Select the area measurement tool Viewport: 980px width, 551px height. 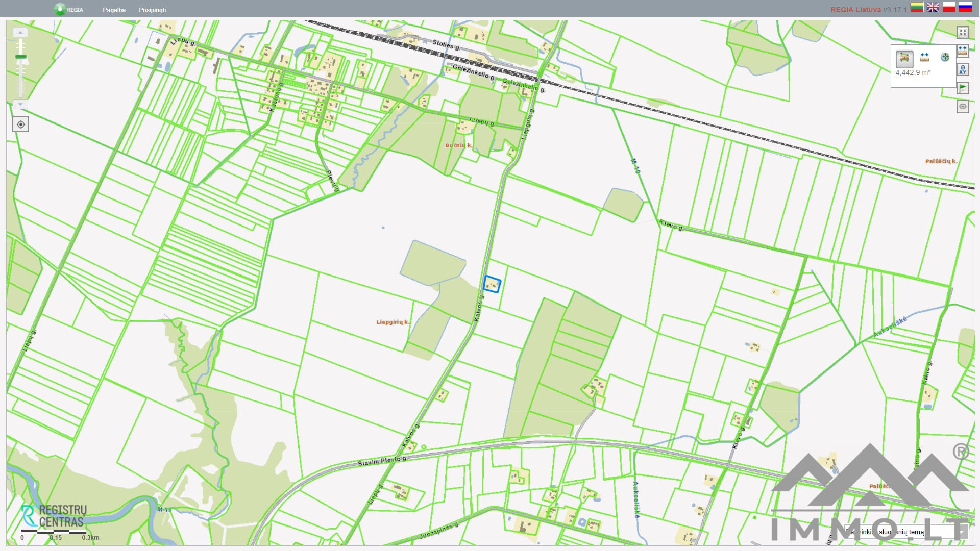(x=904, y=59)
